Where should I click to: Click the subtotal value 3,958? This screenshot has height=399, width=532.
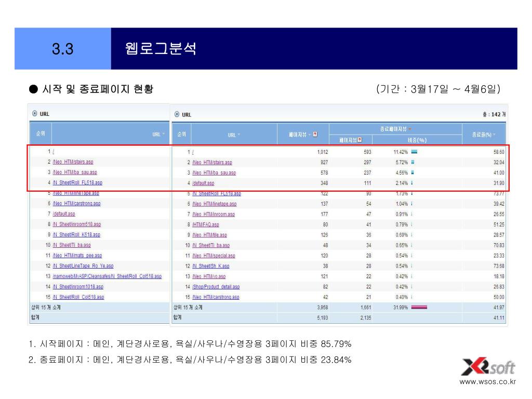pos(322,308)
